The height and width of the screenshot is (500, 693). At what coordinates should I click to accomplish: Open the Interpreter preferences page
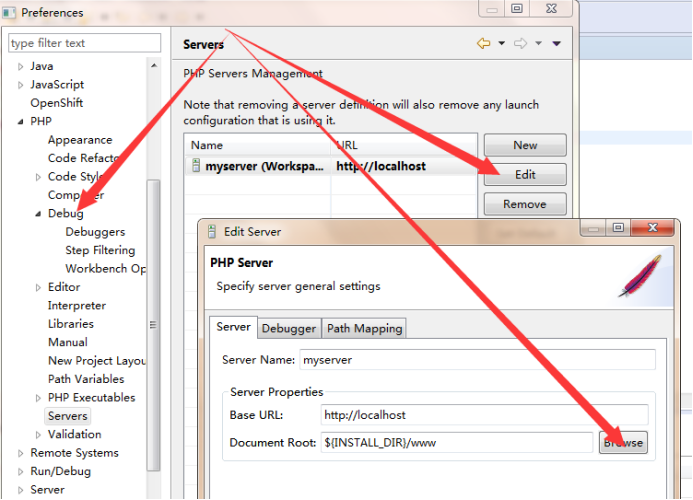coord(77,305)
